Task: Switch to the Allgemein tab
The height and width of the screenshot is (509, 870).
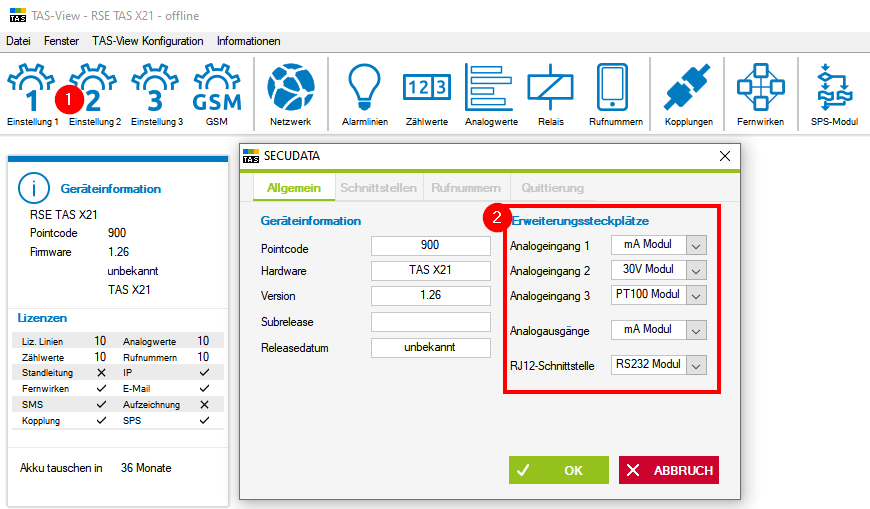Action: (294, 188)
